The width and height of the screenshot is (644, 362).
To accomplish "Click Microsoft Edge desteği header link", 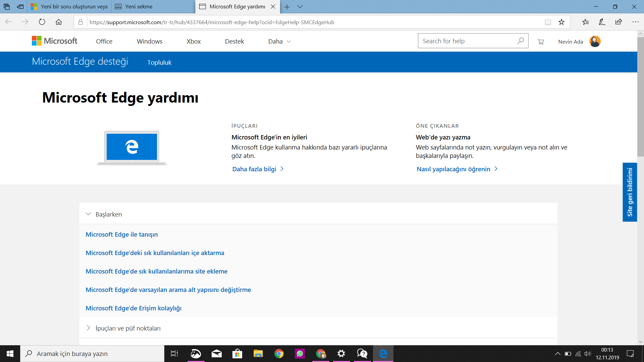I will pyautogui.click(x=80, y=62).
